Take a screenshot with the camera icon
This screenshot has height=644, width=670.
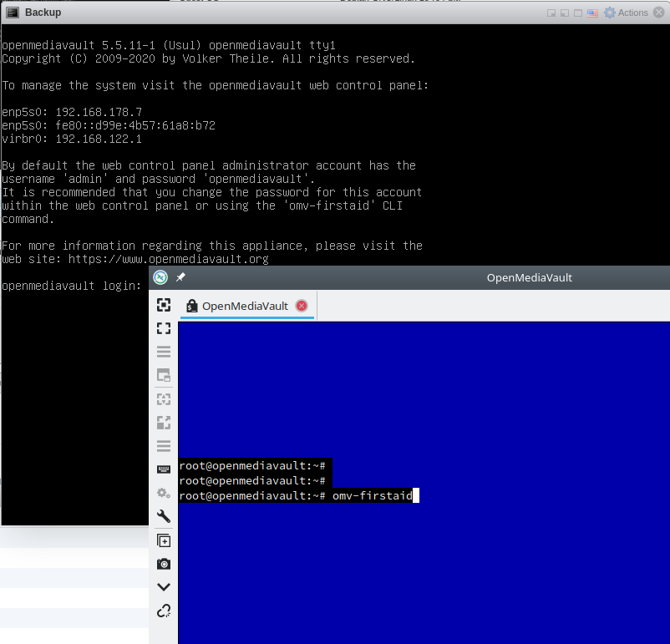164,564
